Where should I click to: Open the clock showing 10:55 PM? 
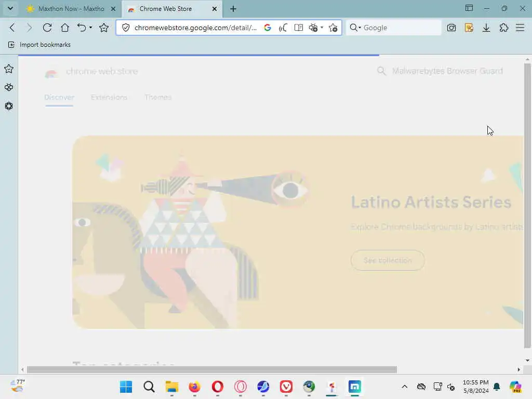(476, 387)
